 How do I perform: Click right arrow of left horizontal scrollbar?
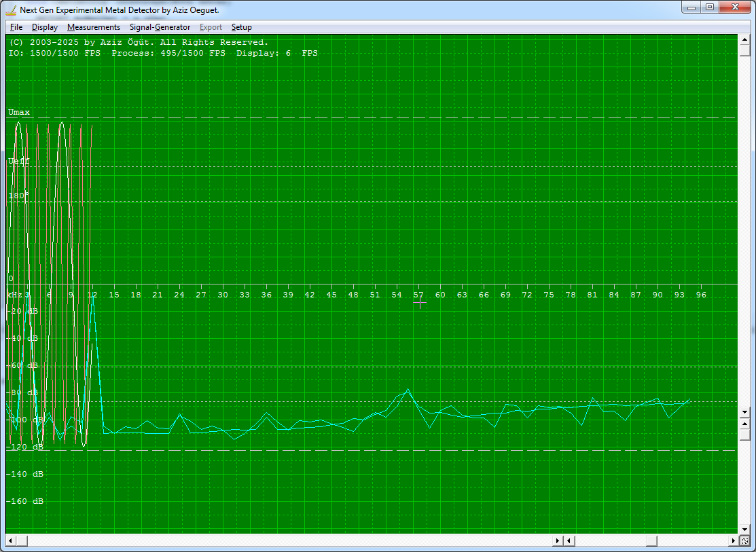558,541
